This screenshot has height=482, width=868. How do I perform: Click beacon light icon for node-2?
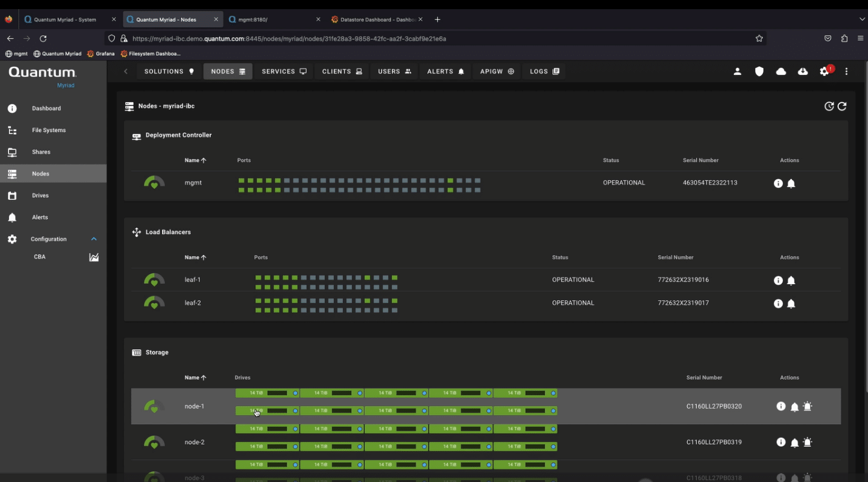(807, 443)
